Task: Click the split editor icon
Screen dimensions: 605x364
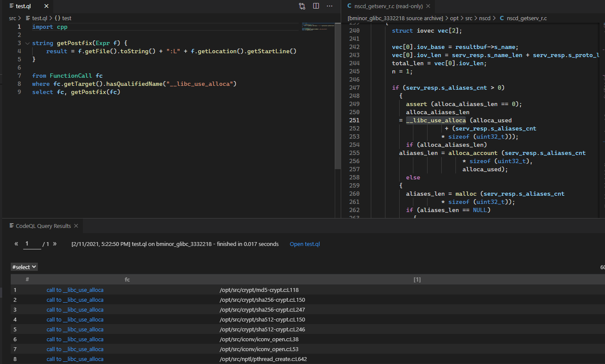Action: (316, 6)
